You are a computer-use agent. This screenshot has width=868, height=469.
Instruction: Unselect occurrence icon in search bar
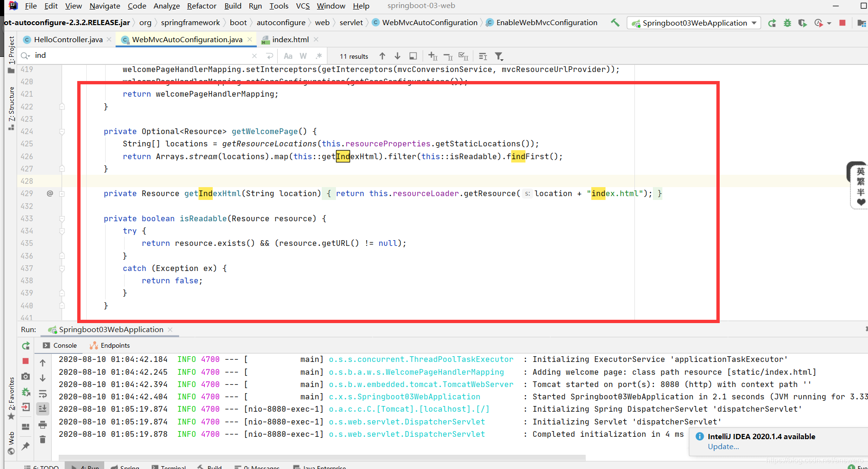[448, 56]
